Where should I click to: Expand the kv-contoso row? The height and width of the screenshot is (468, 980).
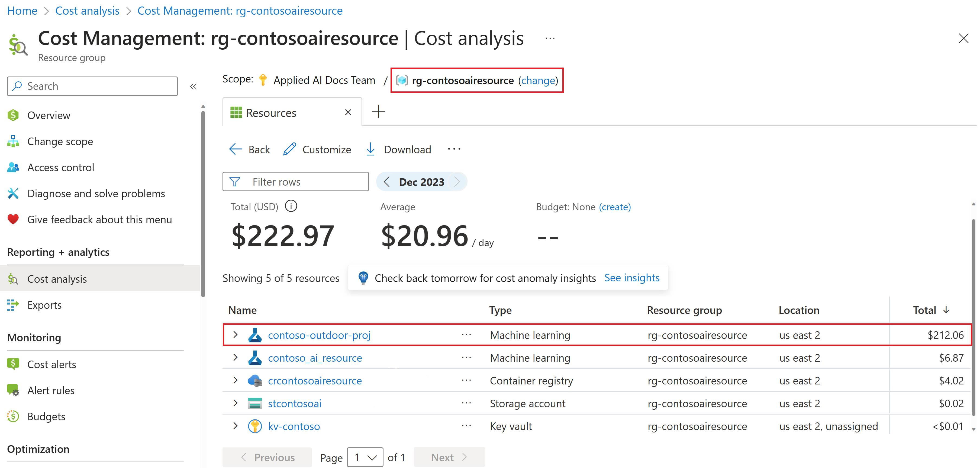coord(236,426)
